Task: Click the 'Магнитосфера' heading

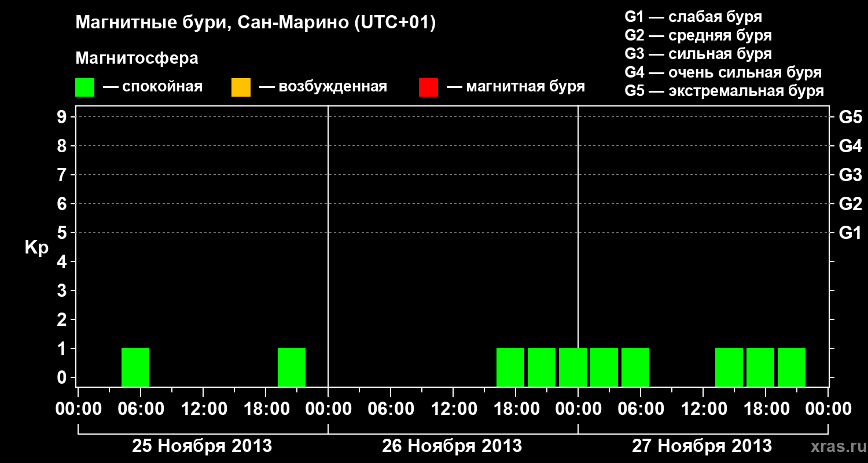Action: tap(137, 58)
